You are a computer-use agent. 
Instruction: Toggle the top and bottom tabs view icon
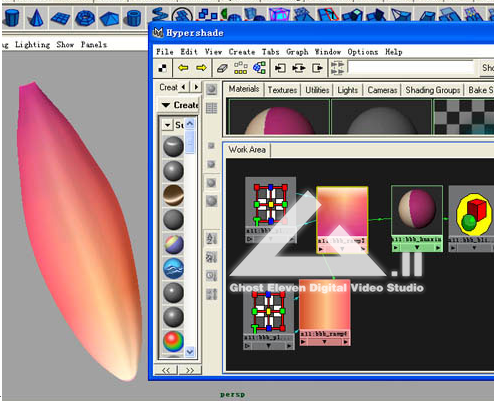click(338, 68)
